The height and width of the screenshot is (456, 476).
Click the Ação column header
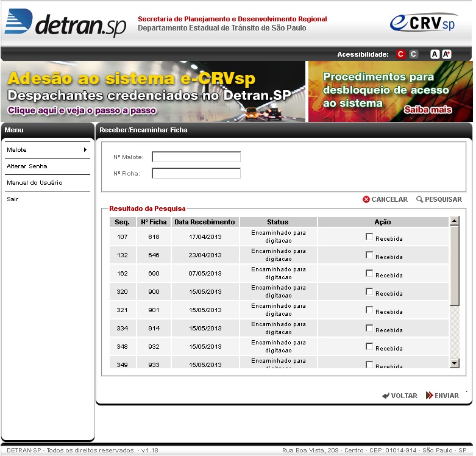(383, 222)
